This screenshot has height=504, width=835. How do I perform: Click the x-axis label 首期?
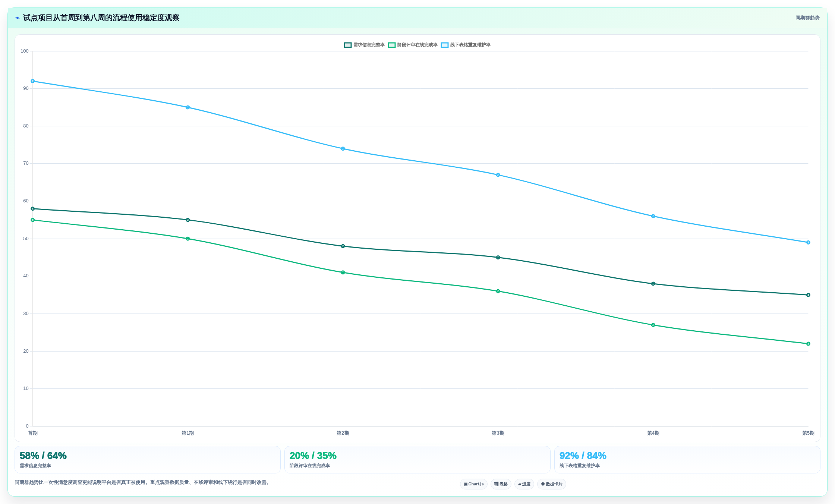click(x=33, y=433)
